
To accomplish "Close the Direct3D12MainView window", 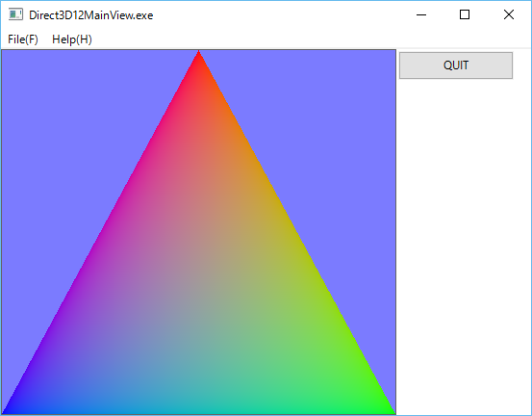I will (x=509, y=15).
